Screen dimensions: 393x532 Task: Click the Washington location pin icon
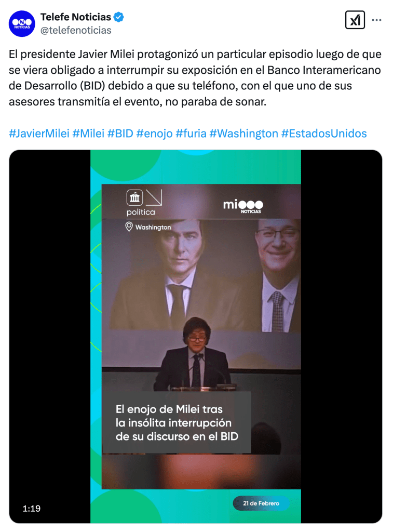coord(129,227)
